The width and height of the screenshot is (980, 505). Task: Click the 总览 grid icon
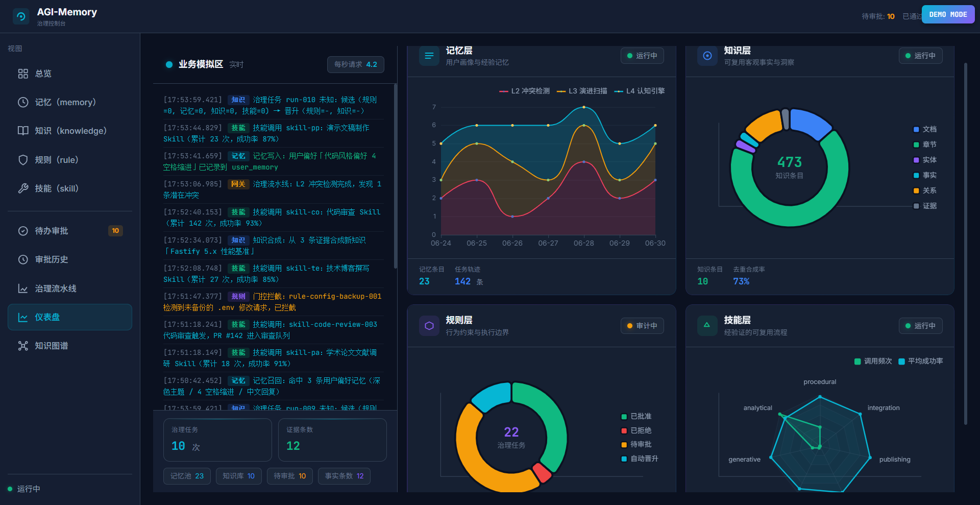[x=23, y=74]
